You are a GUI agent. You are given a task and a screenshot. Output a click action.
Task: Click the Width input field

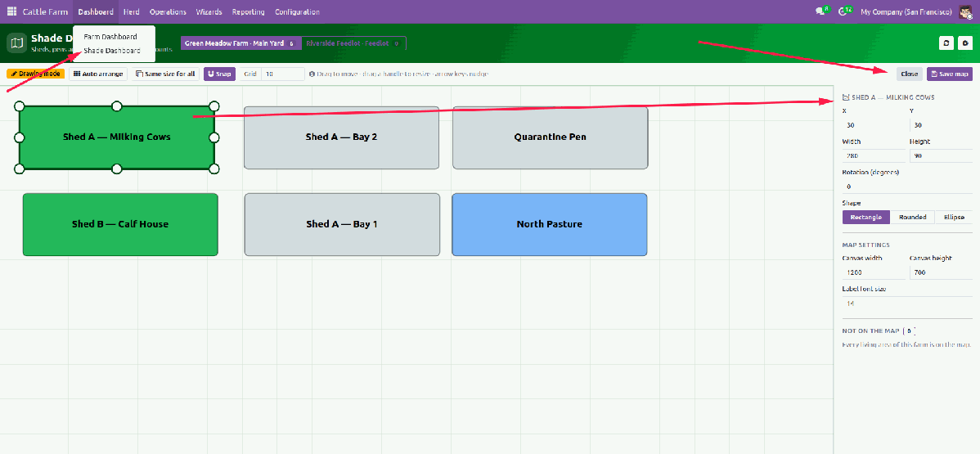(x=873, y=155)
